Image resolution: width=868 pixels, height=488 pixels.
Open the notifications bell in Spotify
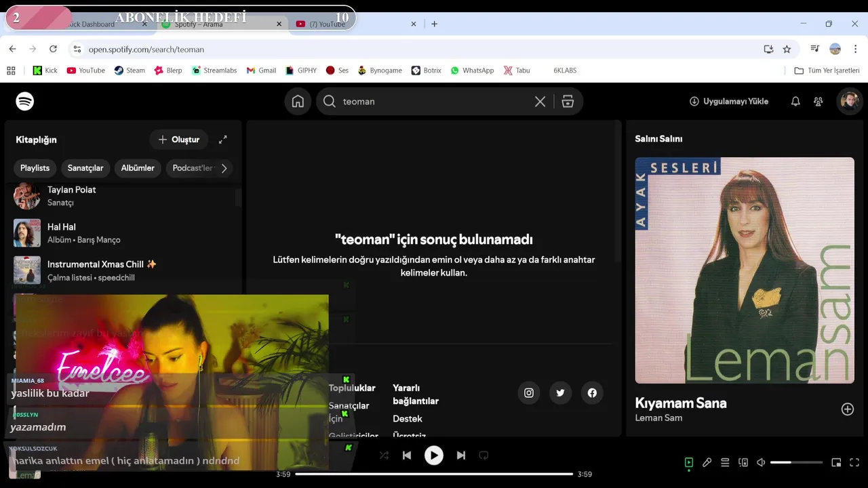pyautogui.click(x=795, y=102)
